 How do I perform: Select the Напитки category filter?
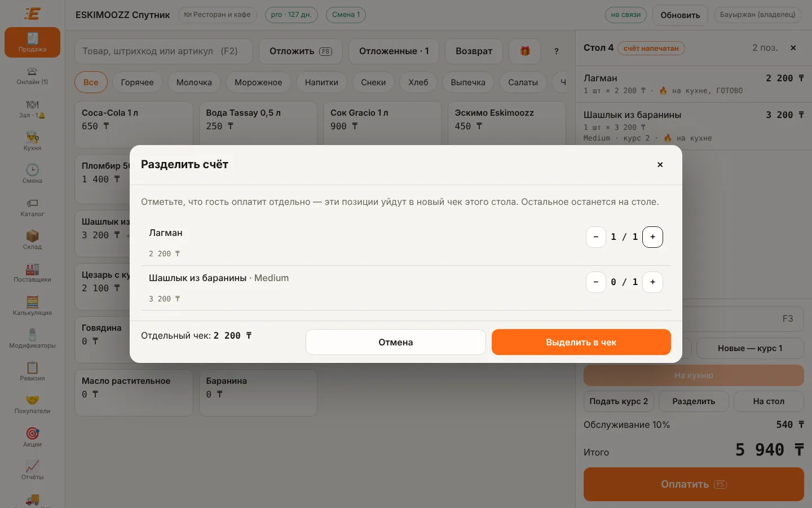[321, 82]
